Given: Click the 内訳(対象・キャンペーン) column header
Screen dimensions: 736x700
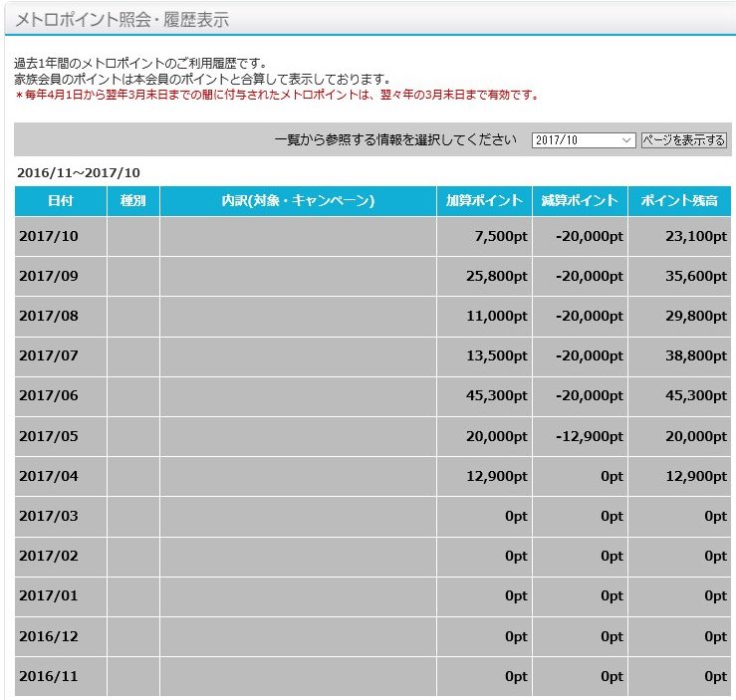Looking at the screenshot, I should pos(298,201).
